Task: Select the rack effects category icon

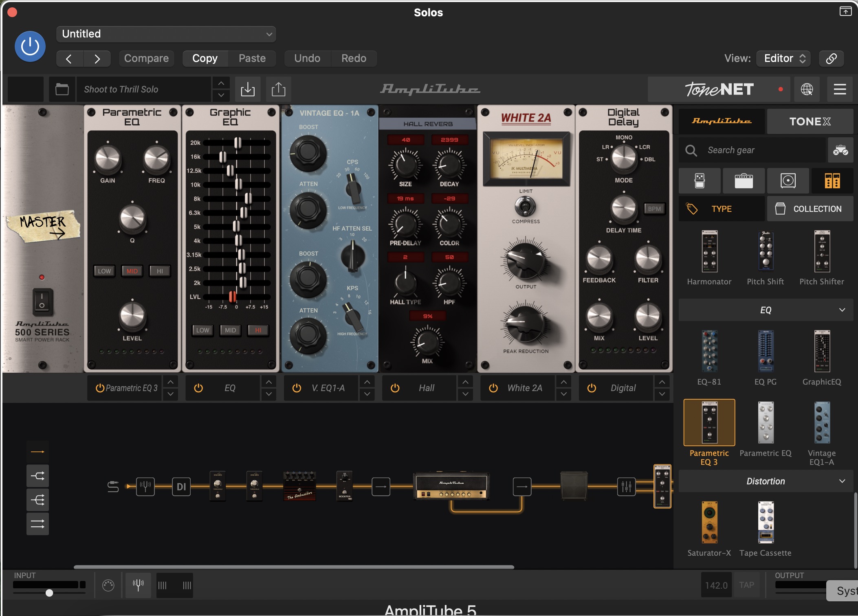Action: point(832,180)
